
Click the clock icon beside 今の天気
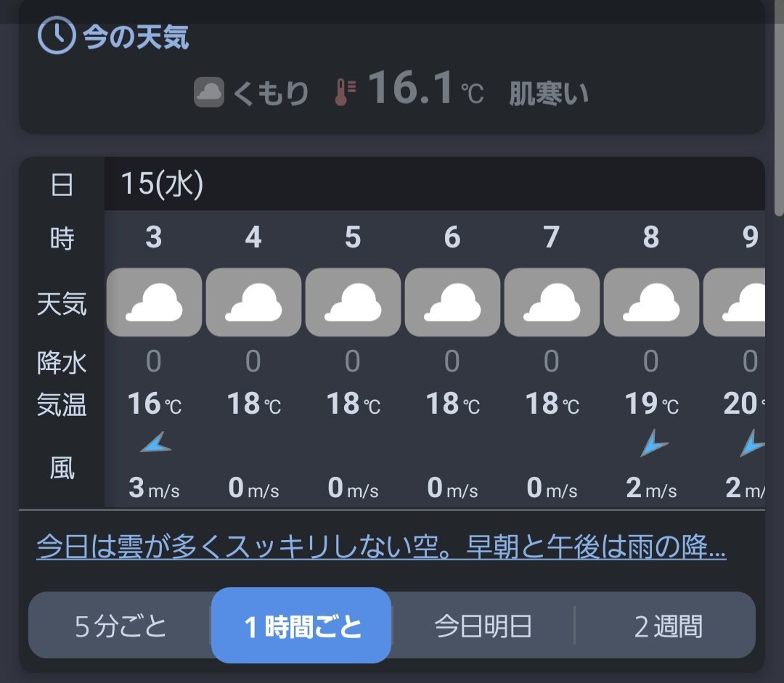point(56,36)
